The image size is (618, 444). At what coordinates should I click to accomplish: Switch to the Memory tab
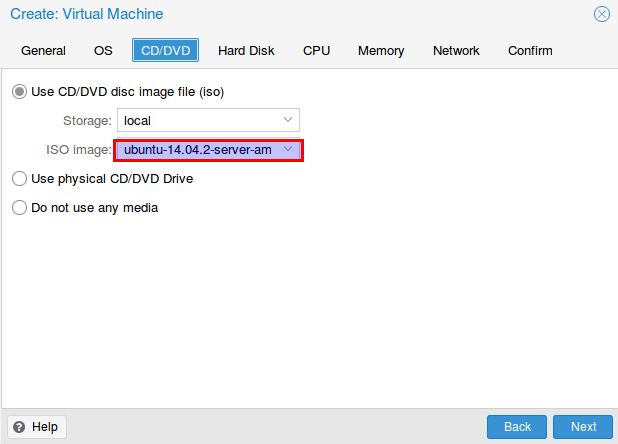pos(381,50)
